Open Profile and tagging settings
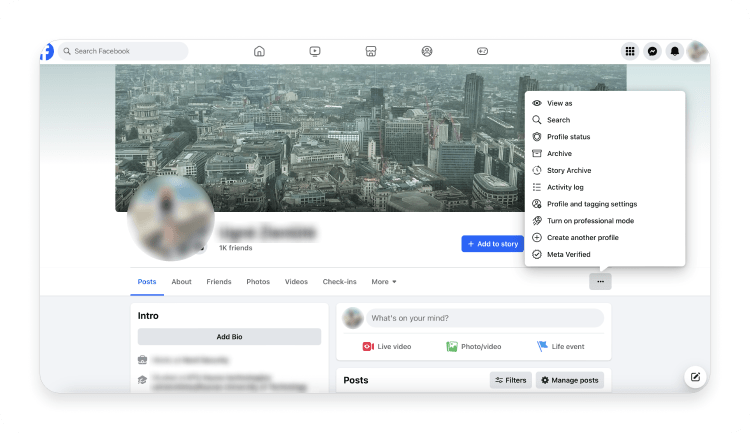Screen dimensions: 750x433 point(605,204)
